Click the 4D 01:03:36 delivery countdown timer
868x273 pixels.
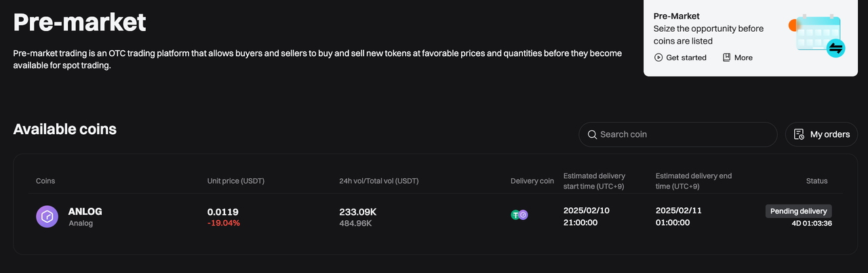click(812, 224)
